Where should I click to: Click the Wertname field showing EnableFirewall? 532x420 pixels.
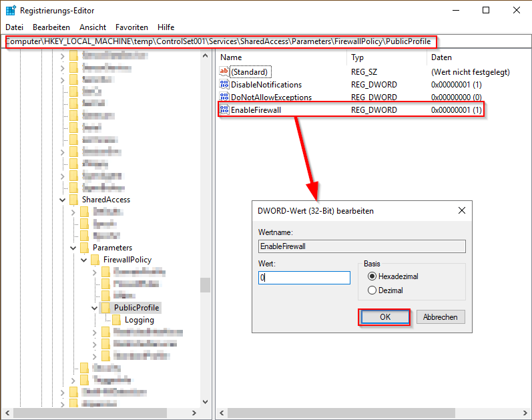pyautogui.click(x=362, y=246)
